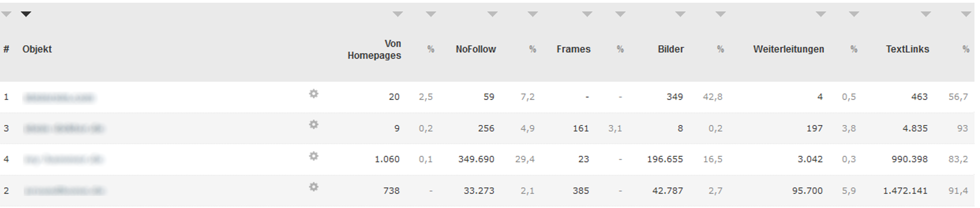Open the blurred domain link in row 3

pos(64,128)
